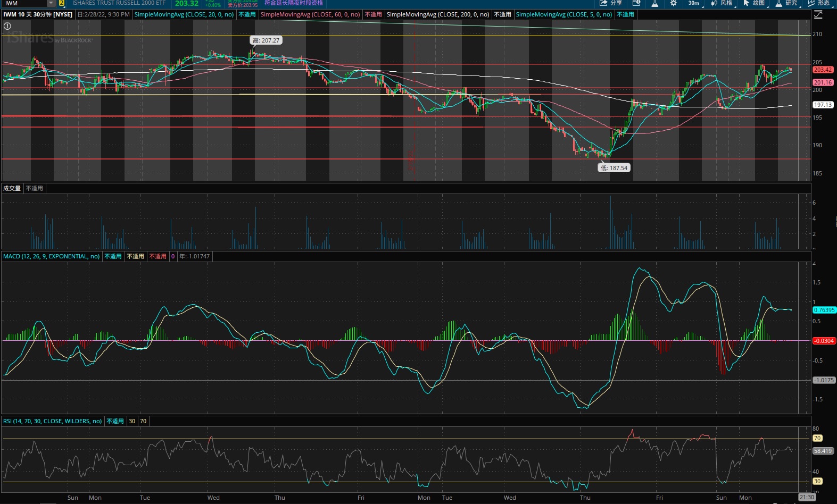Click the 高: 207.27 high price bubble
This screenshot has width=837, height=504.
coord(266,40)
